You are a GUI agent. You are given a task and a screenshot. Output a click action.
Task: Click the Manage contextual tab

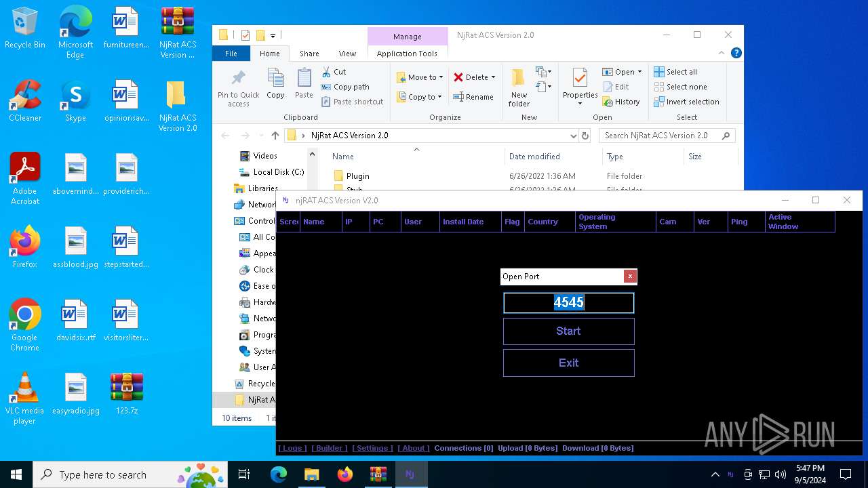(407, 37)
